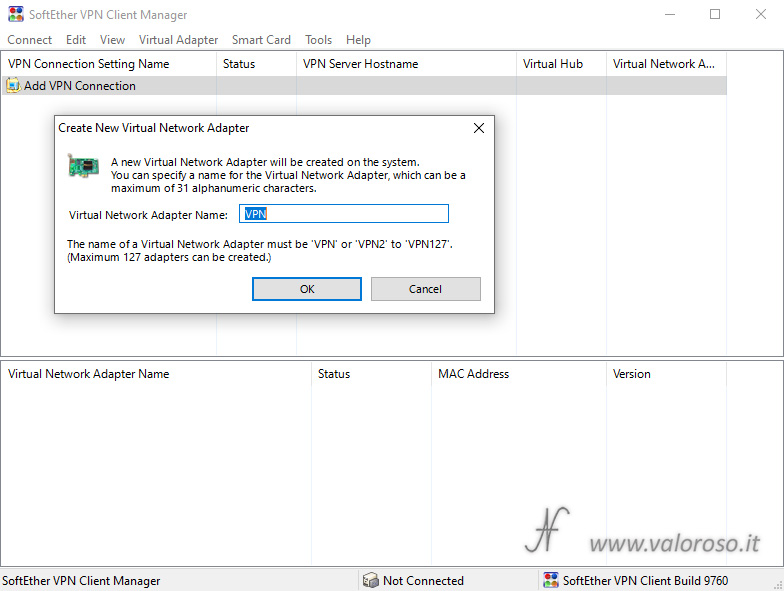Sort by MAC Address column

point(519,374)
